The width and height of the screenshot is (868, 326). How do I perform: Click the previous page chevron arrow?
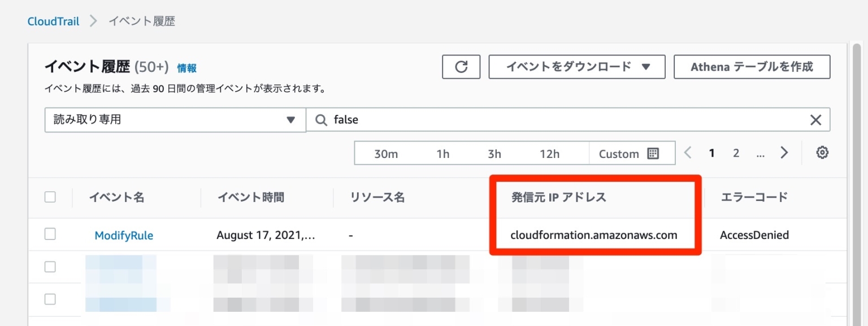click(688, 152)
